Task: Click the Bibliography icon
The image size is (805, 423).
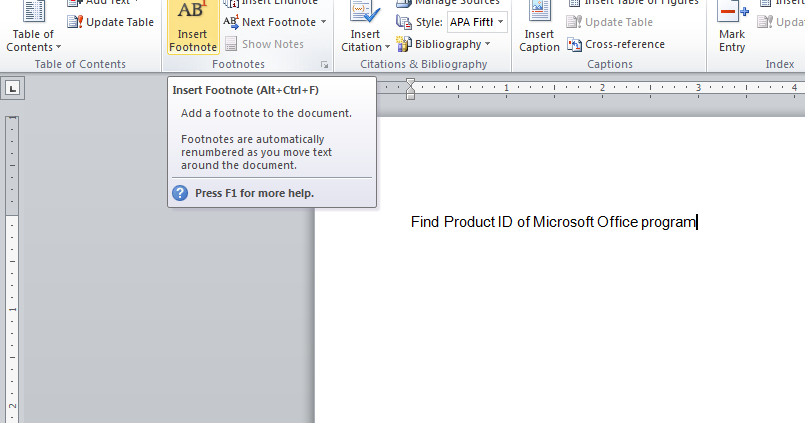Action: click(x=404, y=44)
